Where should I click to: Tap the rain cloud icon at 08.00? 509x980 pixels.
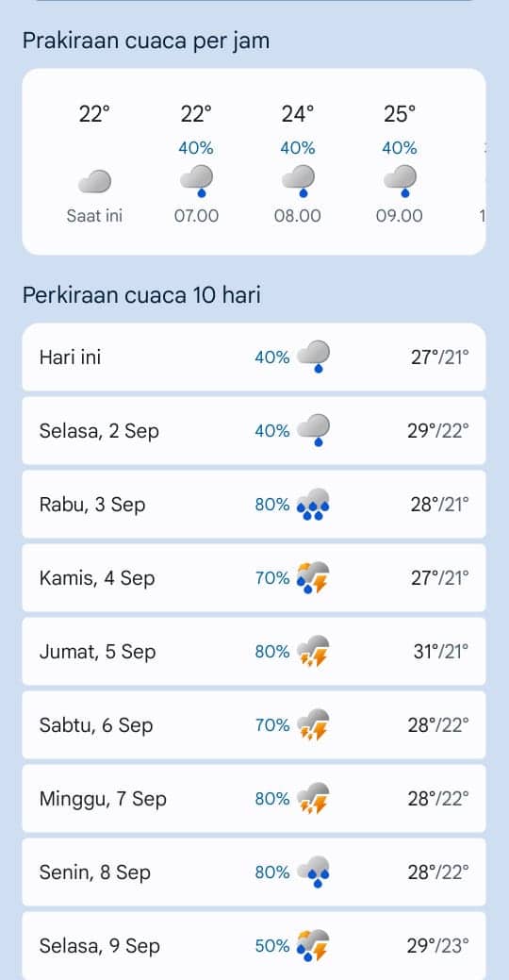tap(298, 180)
